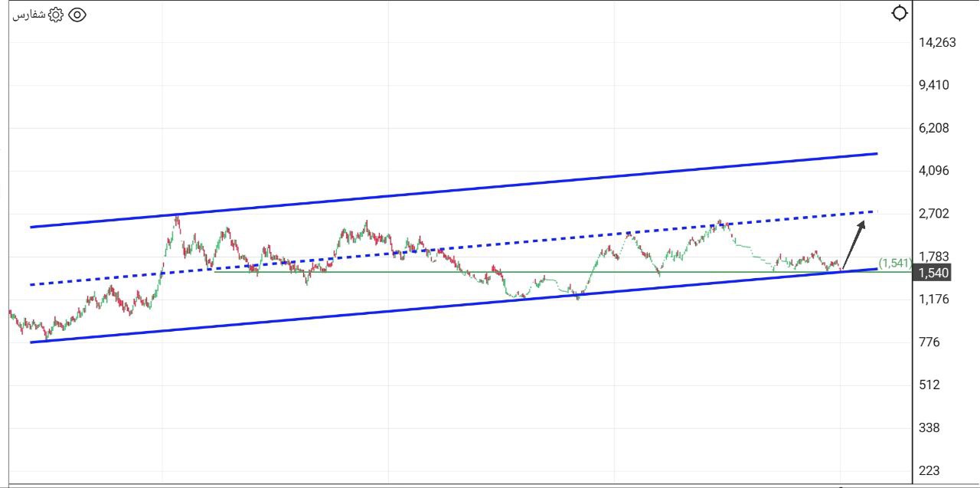Click the 6,208 price axis label

click(x=934, y=128)
